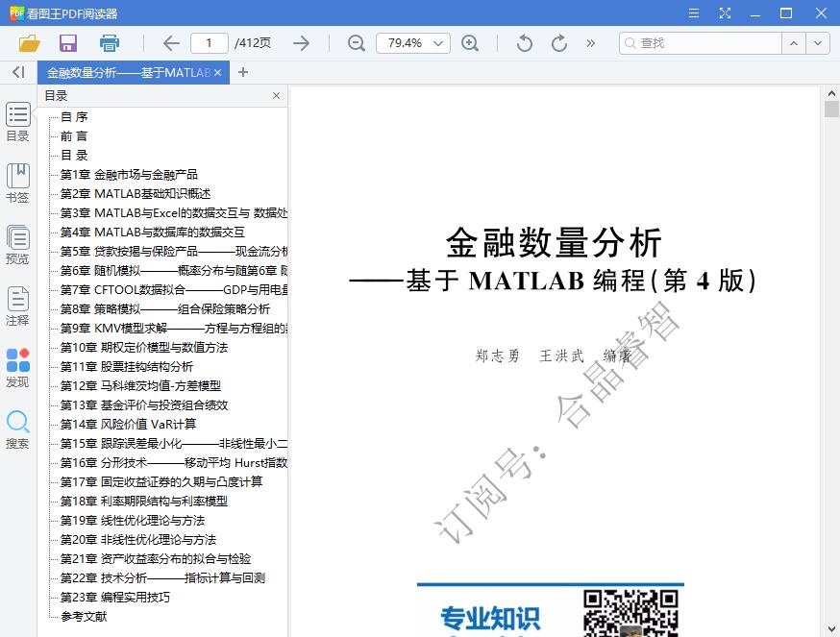Jump to 目 录 entry in the outline

[x=74, y=156]
